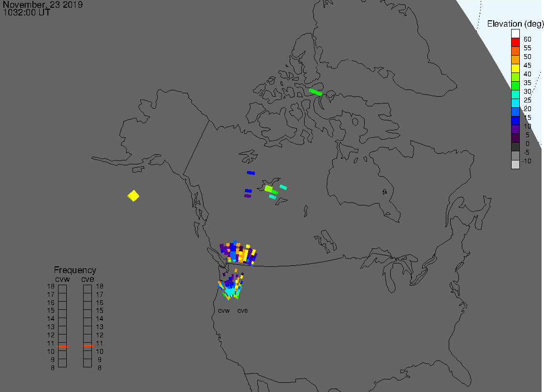Pick the light gray bottom legend swatch

515,164
